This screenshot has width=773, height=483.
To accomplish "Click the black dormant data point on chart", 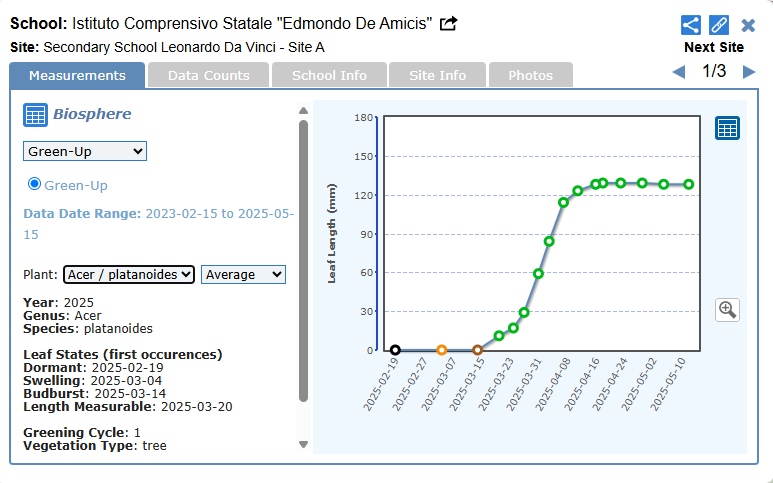I will pyautogui.click(x=395, y=350).
